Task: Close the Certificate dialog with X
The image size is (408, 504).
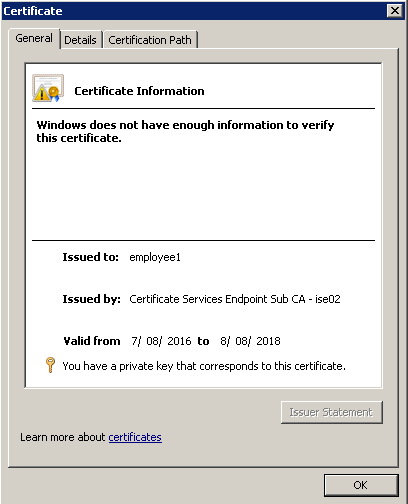Action: click(395, 11)
